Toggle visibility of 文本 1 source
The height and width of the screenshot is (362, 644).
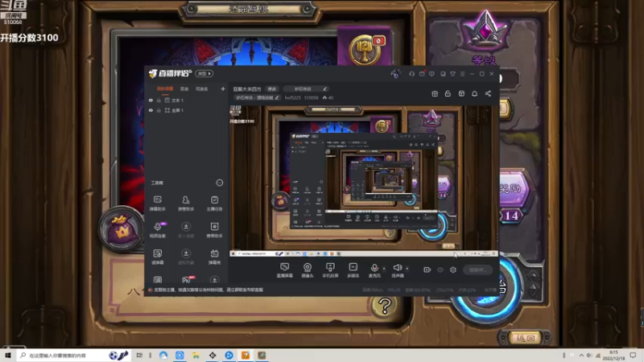click(151, 100)
